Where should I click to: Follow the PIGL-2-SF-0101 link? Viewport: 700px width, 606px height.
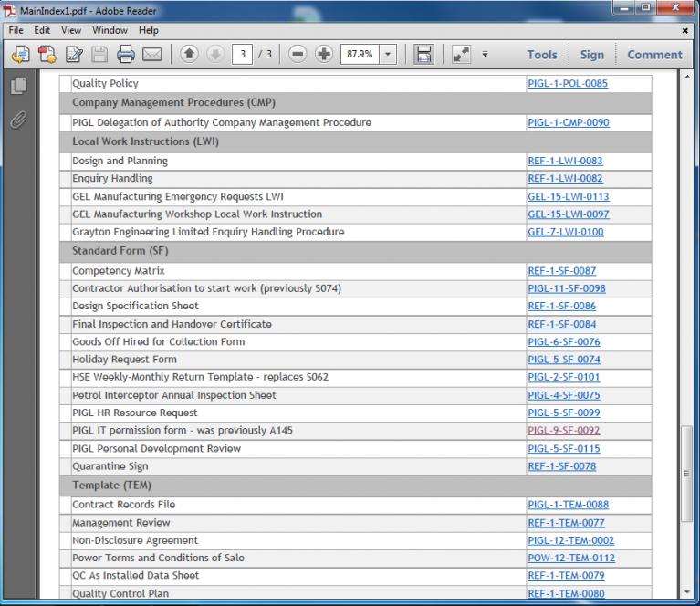pos(564,377)
